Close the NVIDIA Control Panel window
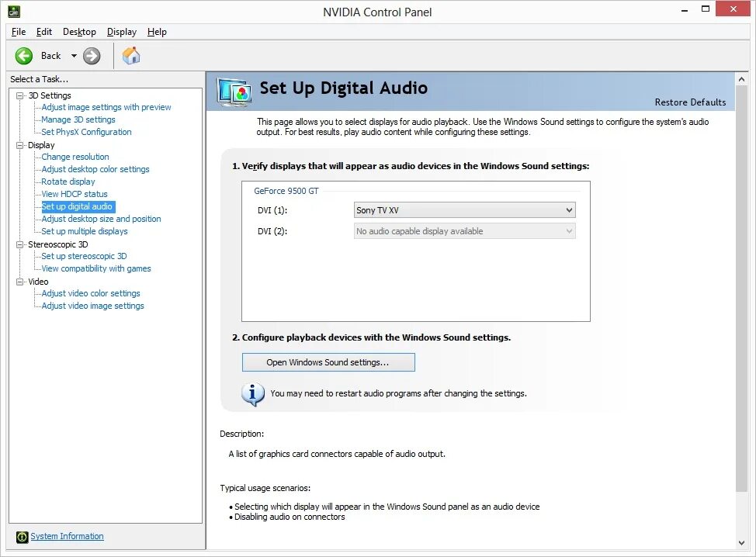The image size is (756, 557). pyautogui.click(x=733, y=9)
